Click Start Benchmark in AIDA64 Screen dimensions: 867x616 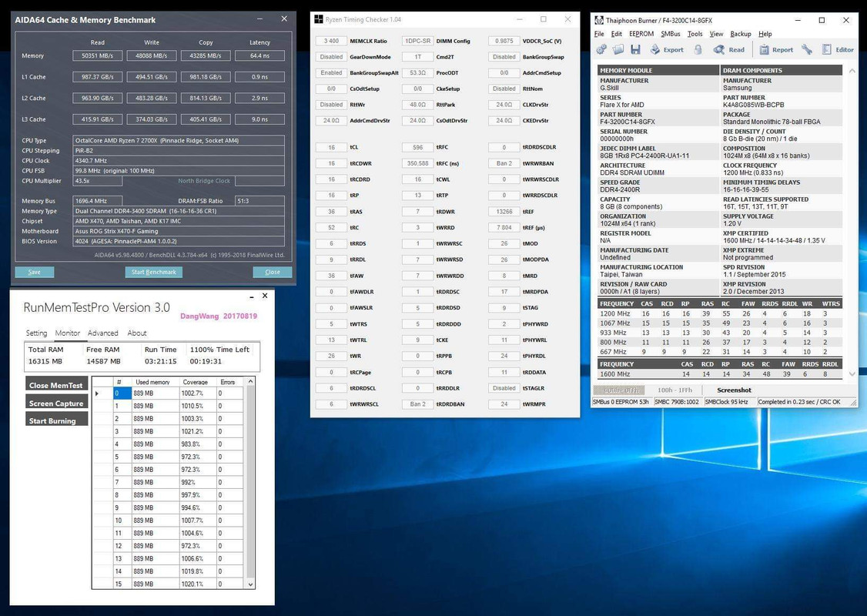154,272
